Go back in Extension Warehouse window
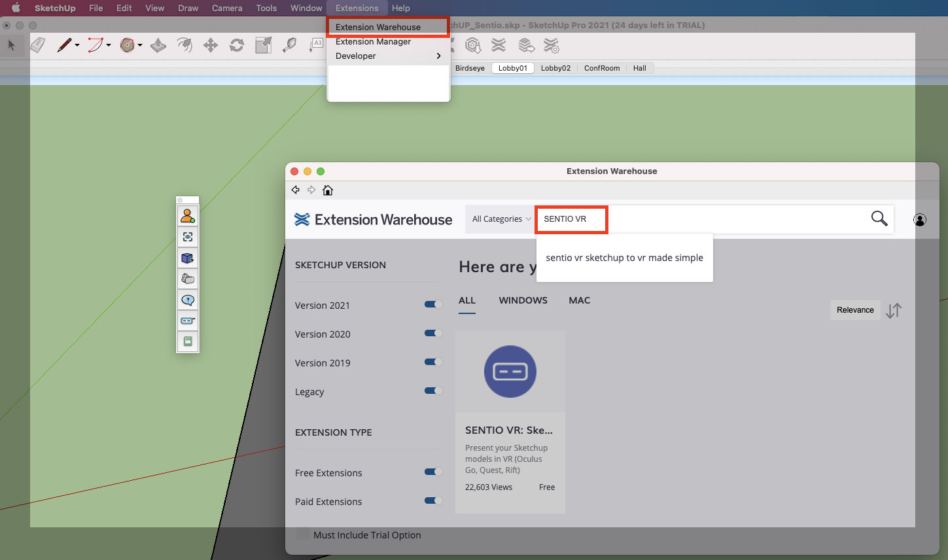The height and width of the screenshot is (560, 948). (x=295, y=190)
